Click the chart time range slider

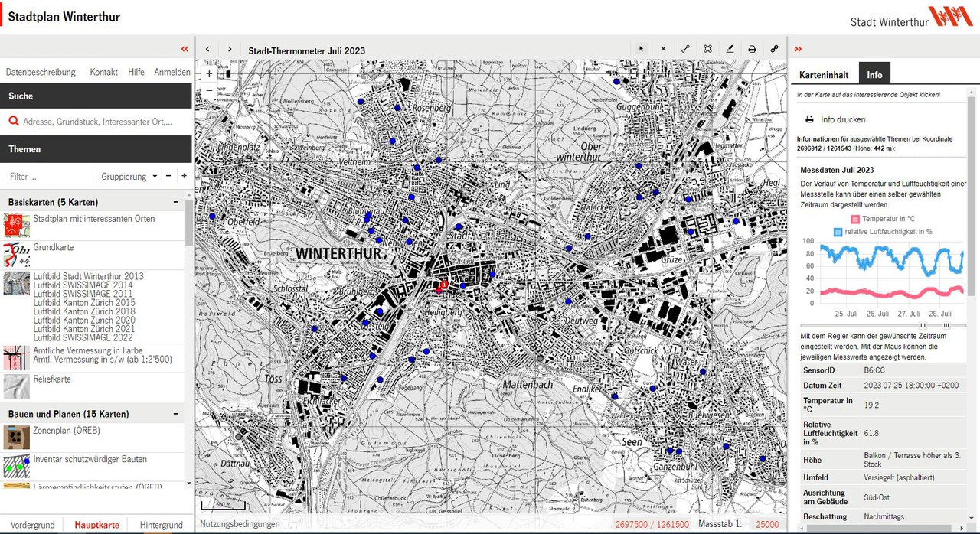pos(883,325)
